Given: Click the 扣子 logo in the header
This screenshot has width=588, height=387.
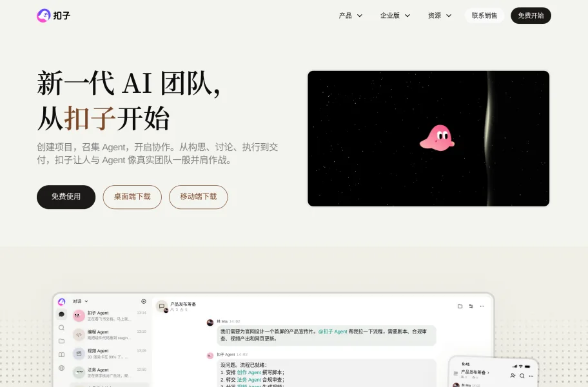Looking at the screenshot, I should coord(54,15).
